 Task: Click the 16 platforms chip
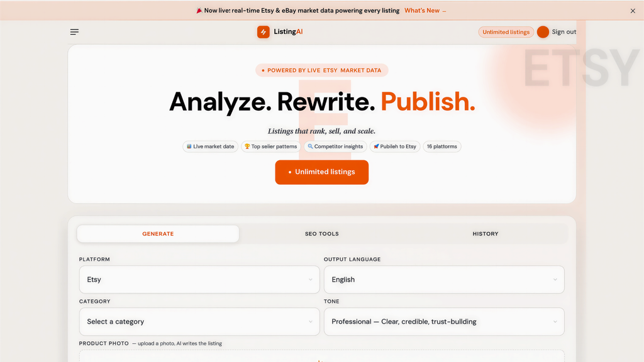[442, 146]
